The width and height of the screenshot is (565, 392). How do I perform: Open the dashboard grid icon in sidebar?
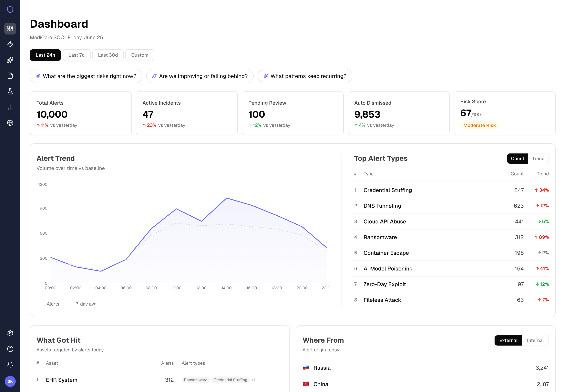[x=10, y=29]
